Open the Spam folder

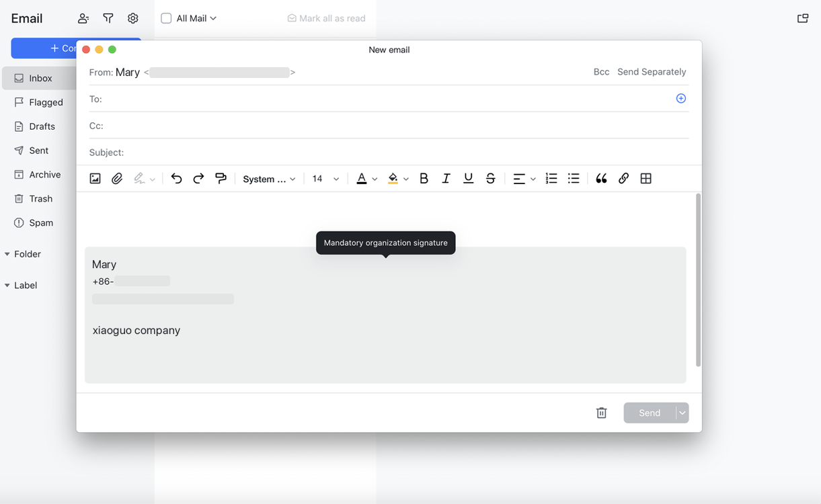(39, 222)
